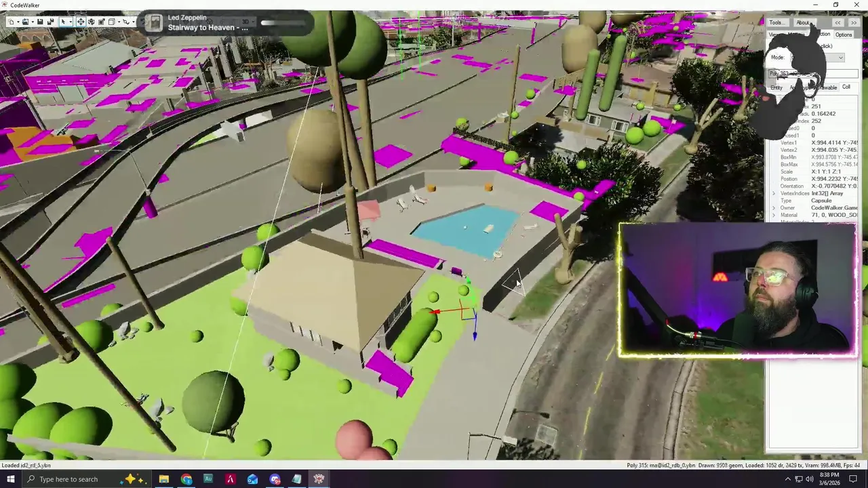Activate the Scale widget tool

point(102,22)
